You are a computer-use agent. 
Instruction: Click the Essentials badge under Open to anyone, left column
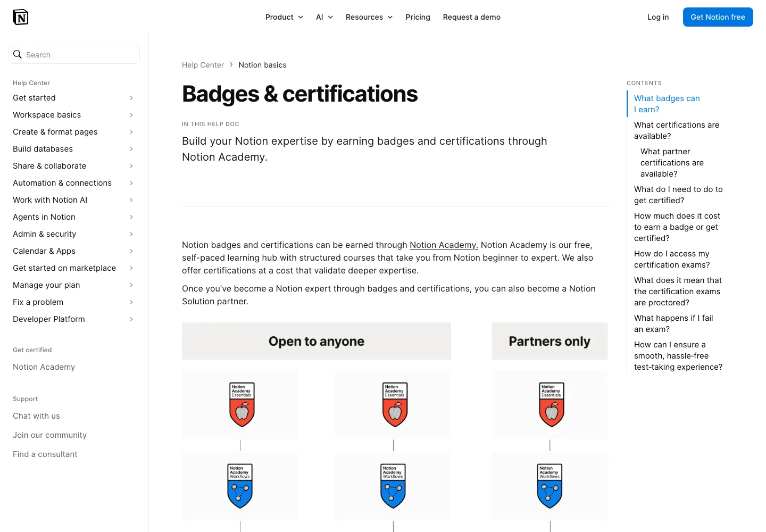(x=242, y=404)
